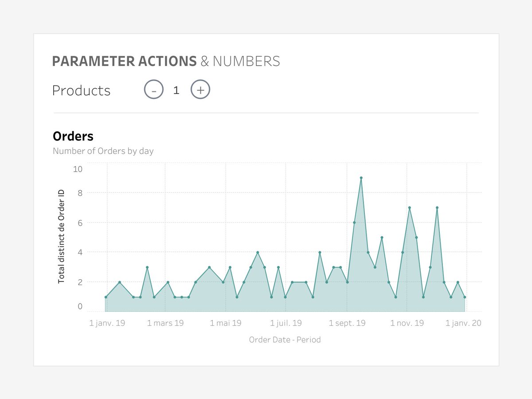532x399 pixels.
Task: Click the Order Date - Period axis label
Action: click(x=286, y=340)
